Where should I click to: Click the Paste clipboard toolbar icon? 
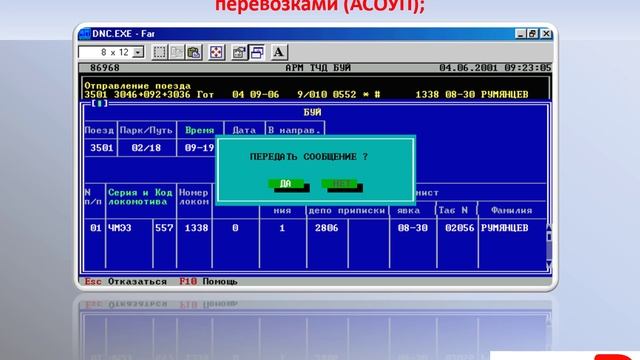194,52
